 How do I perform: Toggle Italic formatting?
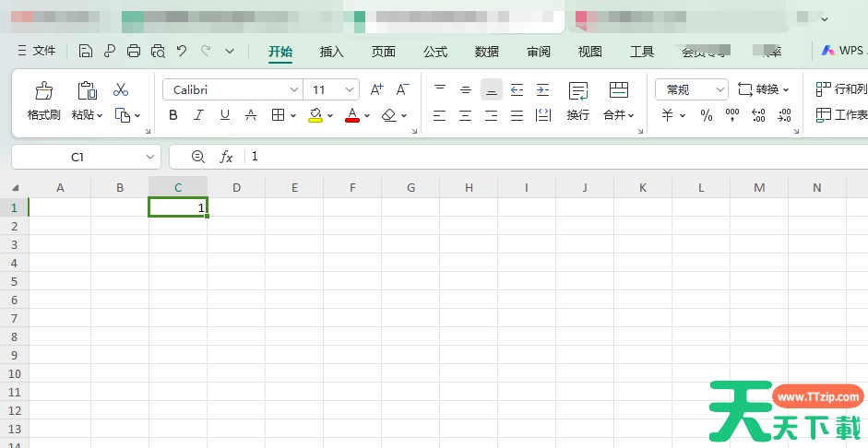198,115
